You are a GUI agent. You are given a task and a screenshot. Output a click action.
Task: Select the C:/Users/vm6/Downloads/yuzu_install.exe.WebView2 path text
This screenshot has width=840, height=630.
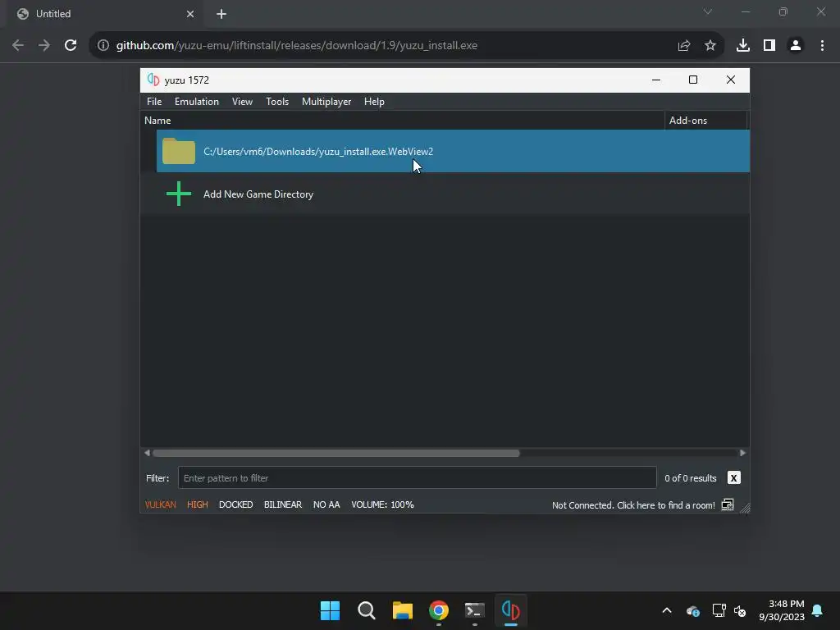point(318,152)
